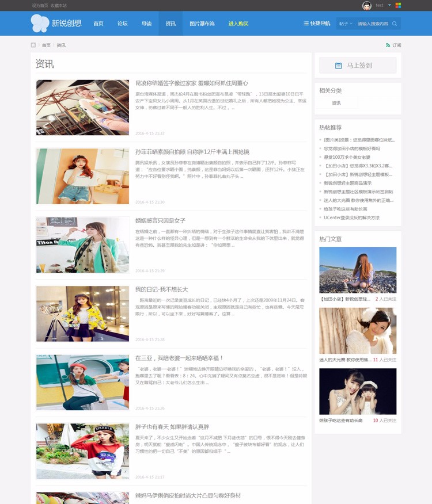The width and height of the screenshot is (432, 504).
Task: Open article 婚姻感言只因是女子
Action: [x=160, y=220]
